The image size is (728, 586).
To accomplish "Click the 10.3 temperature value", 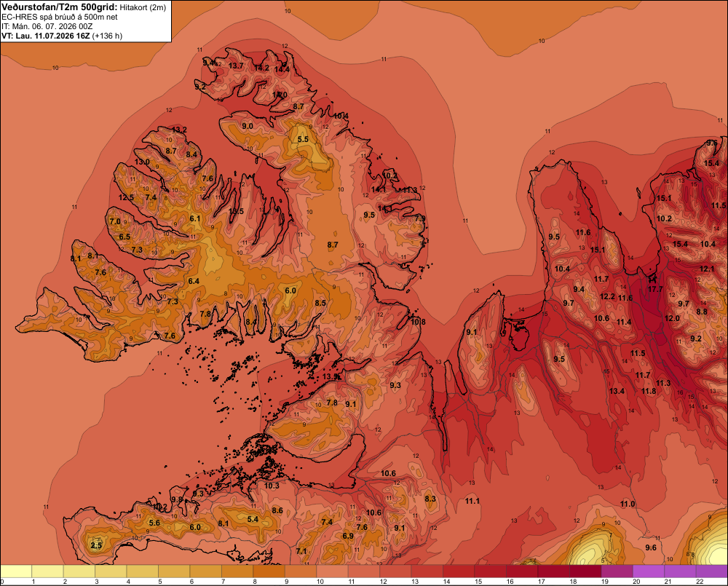I will (272, 486).
